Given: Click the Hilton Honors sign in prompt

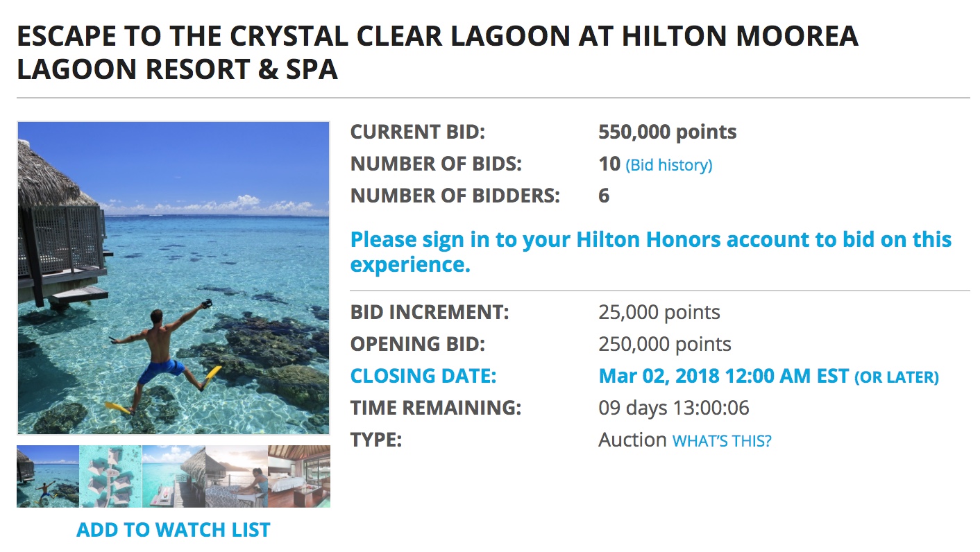Looking at the screenshot, I should pos(650,252).
